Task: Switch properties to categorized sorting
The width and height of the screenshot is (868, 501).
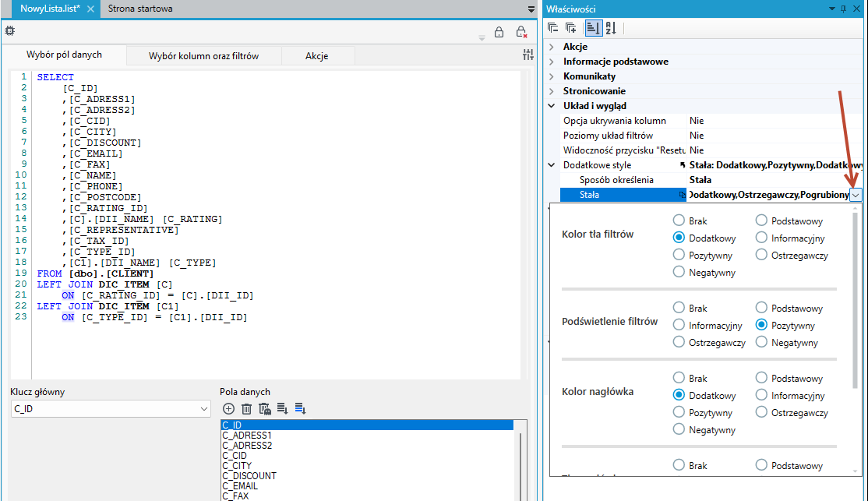Action: [x=593, y=28]
